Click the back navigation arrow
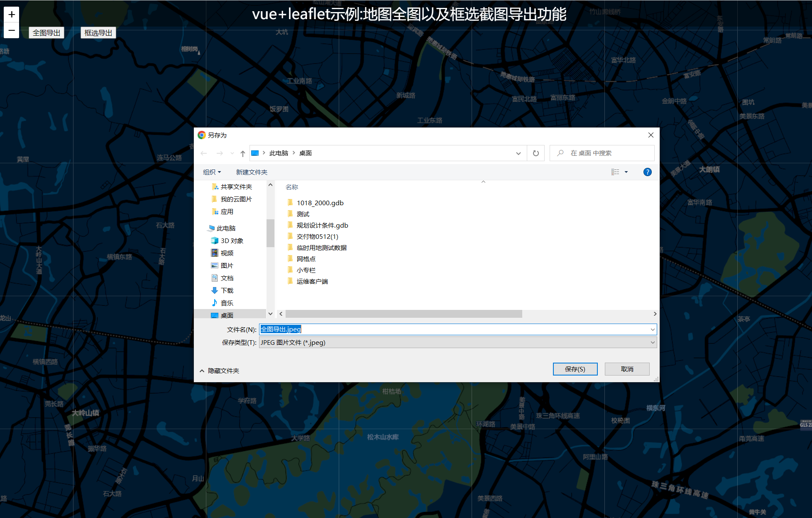The height and width of the screenshot is (518, 812). coord(203,153)
